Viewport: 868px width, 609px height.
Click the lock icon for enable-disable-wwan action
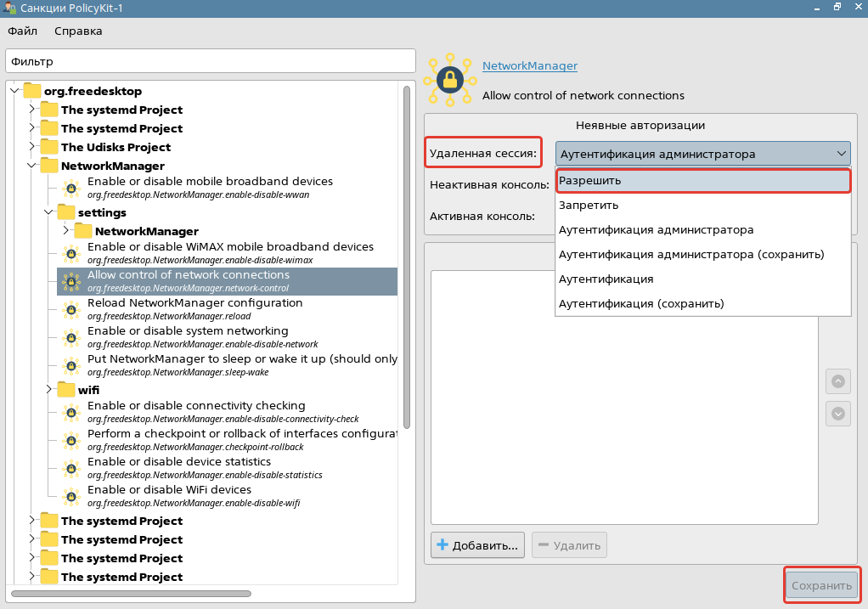[x=71, y=188]
